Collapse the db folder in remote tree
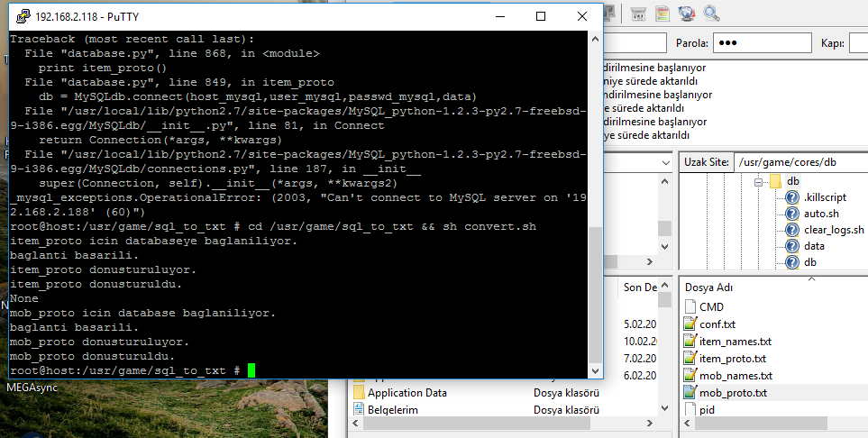 point(758,182)
